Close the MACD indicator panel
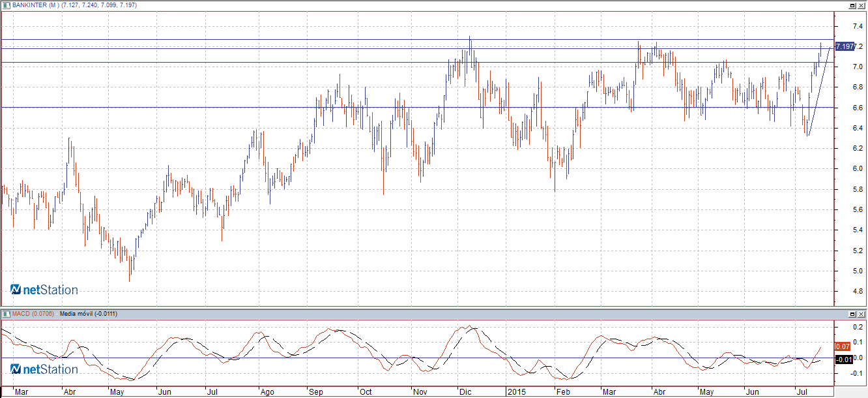Viewport: 868px width, 398px height. tap(861, 314)
